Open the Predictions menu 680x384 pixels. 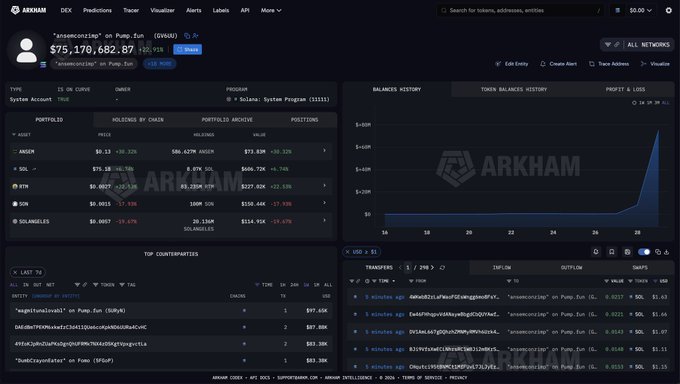click(98, 10)
